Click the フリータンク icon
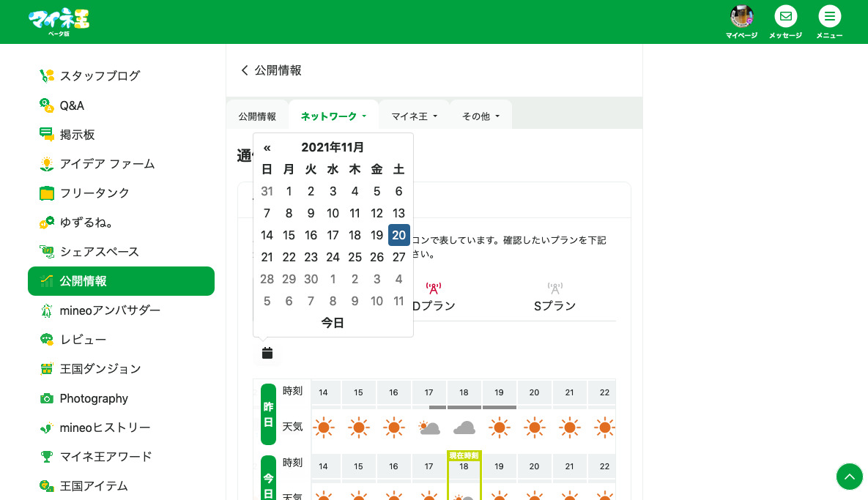The height and width of the screenshot is (500, 868). [46, 193]
